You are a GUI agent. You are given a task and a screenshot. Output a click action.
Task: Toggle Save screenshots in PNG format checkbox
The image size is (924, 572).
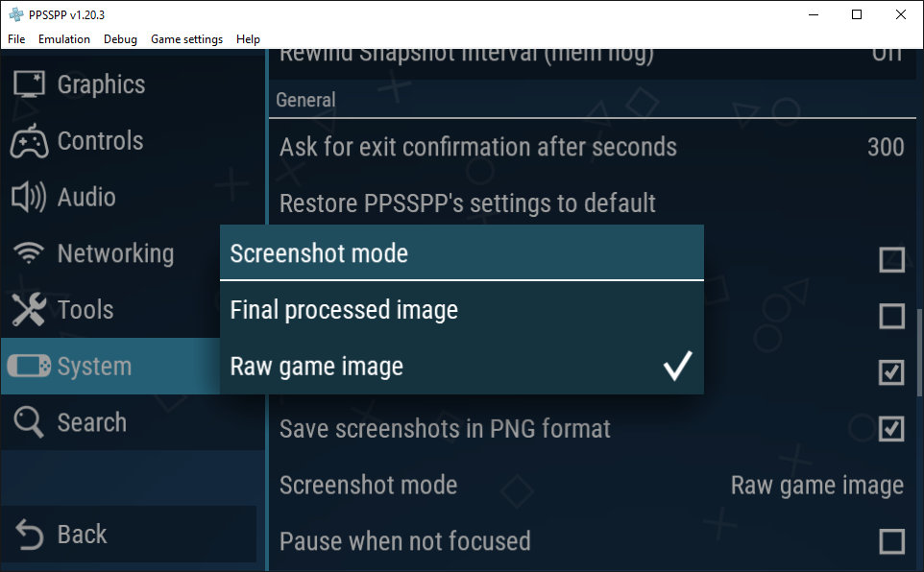pos(891,428)
